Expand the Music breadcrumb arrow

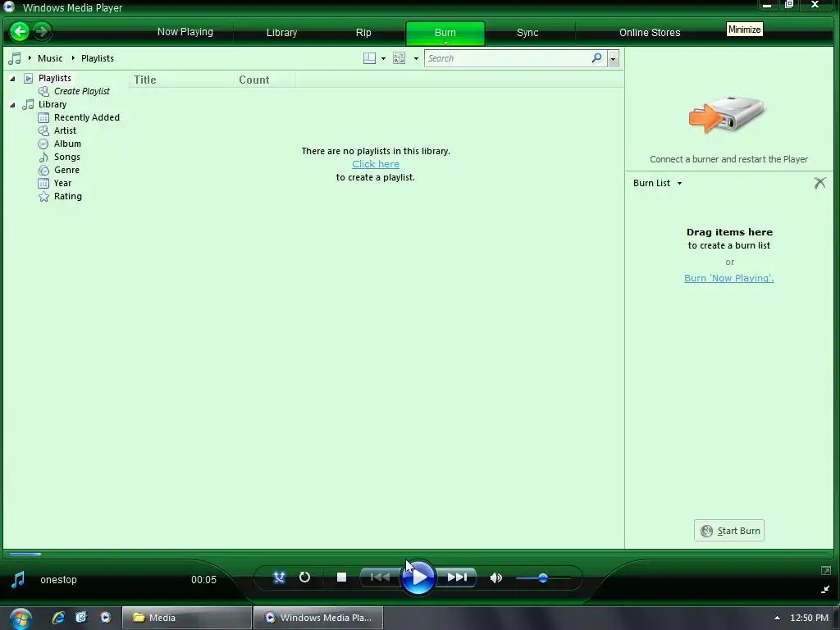(x=30, y=58)
